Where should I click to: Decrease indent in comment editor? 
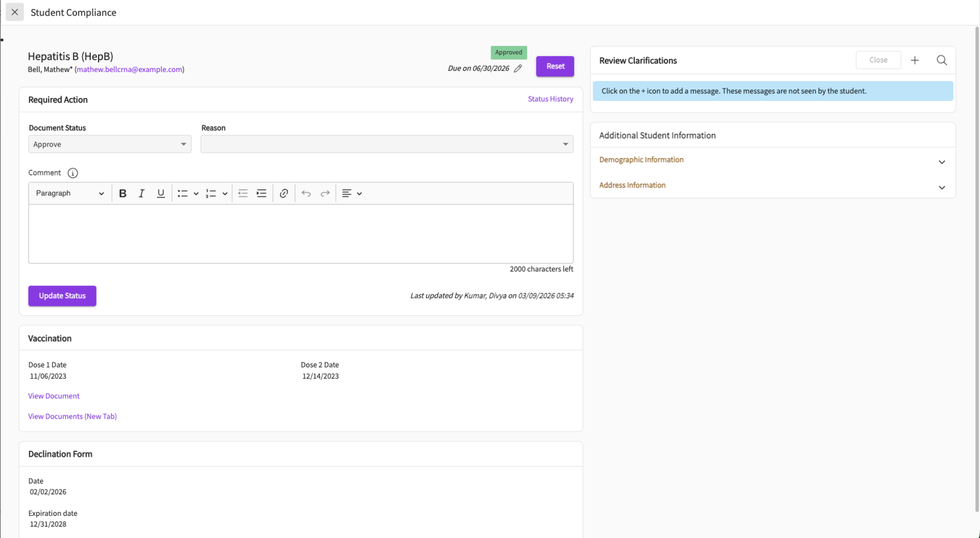[x=243, y=193]
